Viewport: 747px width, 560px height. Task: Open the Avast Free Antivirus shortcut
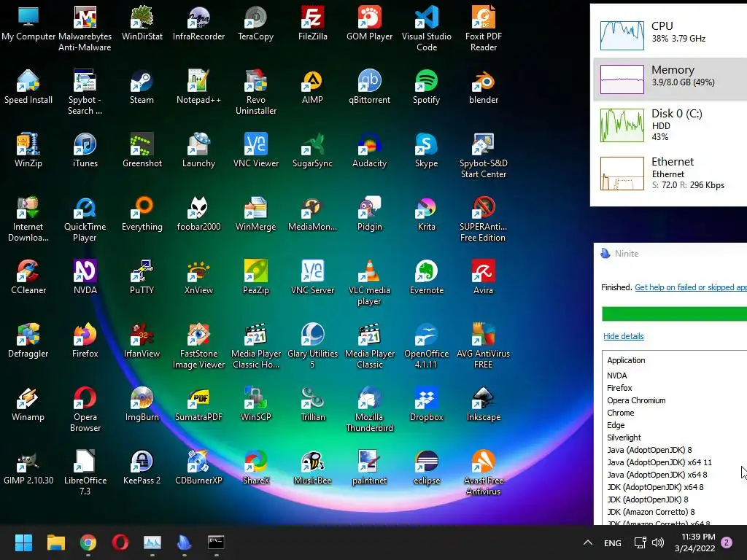(483, 472)
